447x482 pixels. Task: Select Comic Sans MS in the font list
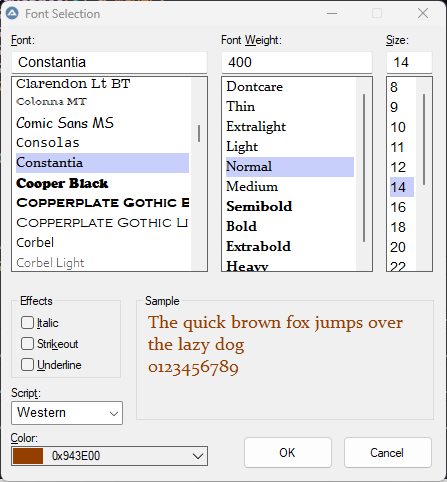coord(102,123)
